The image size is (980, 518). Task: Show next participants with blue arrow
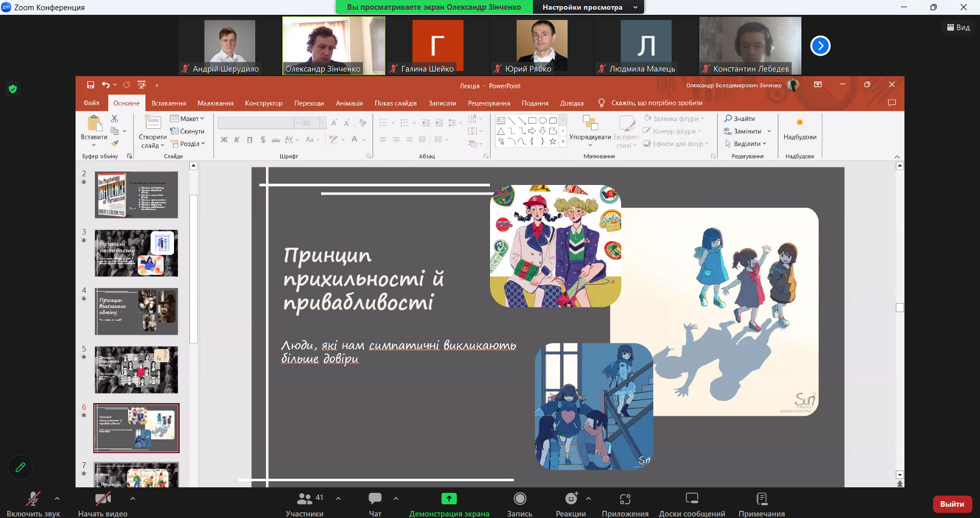(x=820, y=45)
